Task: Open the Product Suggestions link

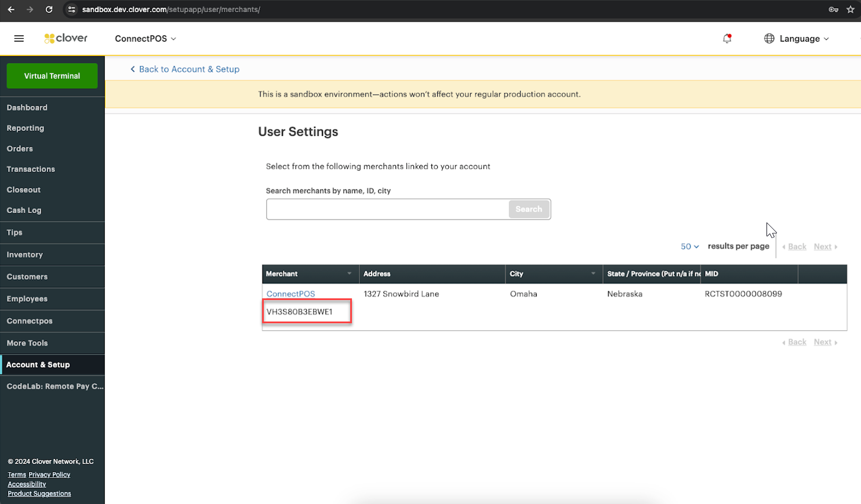Action: tap(39, 494)
